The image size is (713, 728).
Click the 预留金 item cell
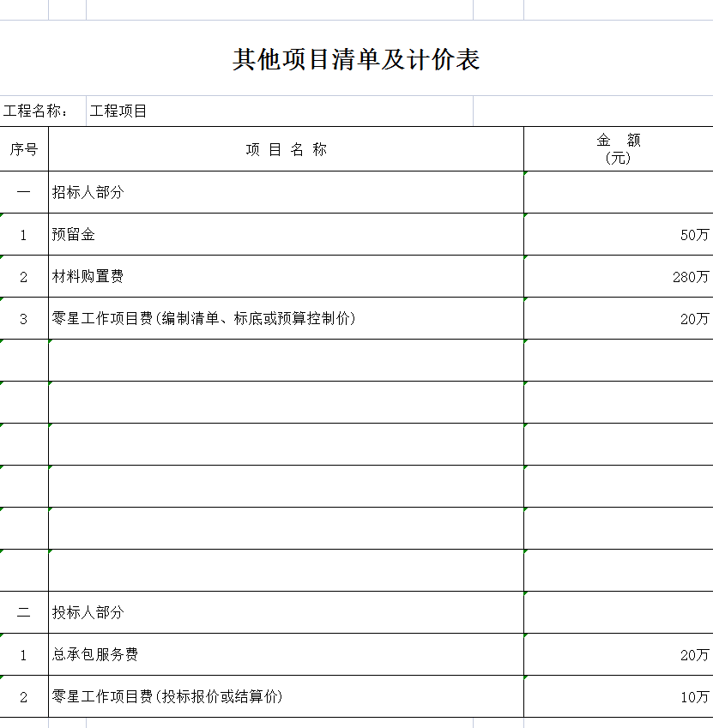[286, 234]
